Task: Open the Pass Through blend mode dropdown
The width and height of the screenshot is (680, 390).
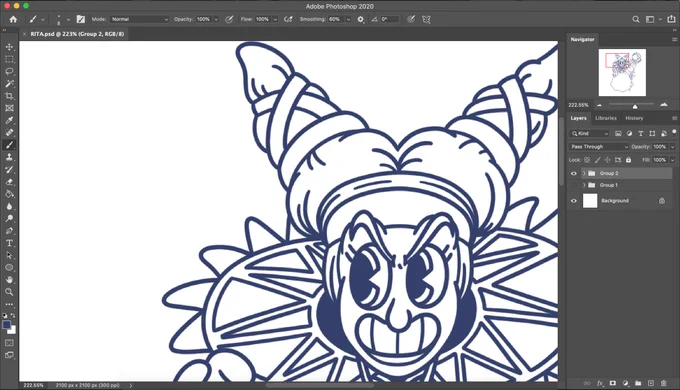Action: tap(599, 147)
